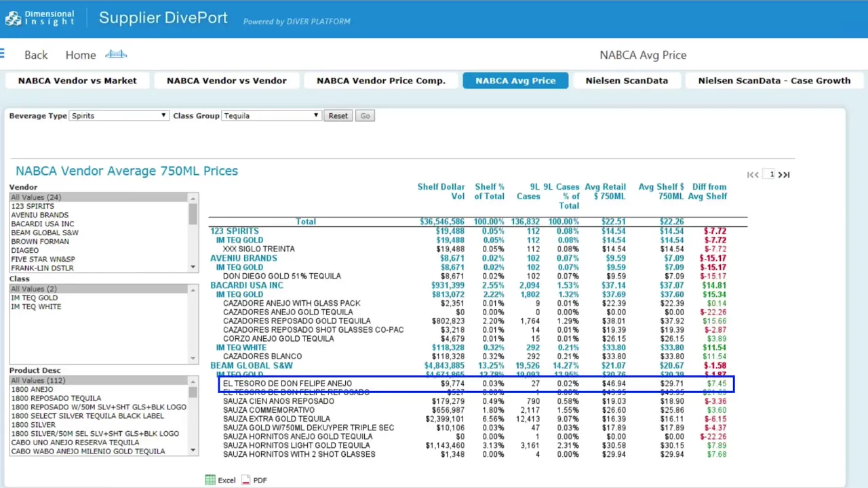Viewport: 868px width, 488px height.
Task: Click the Class list scroll-down arrow
Action: pos(193,359)
